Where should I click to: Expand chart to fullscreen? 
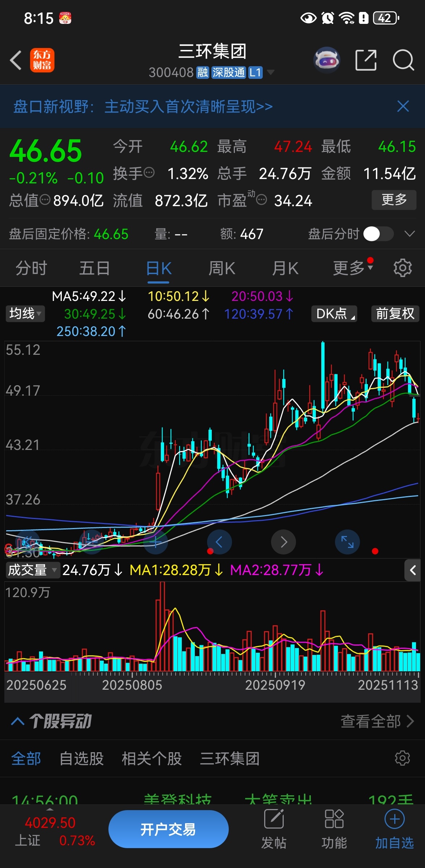pos(348,542)
